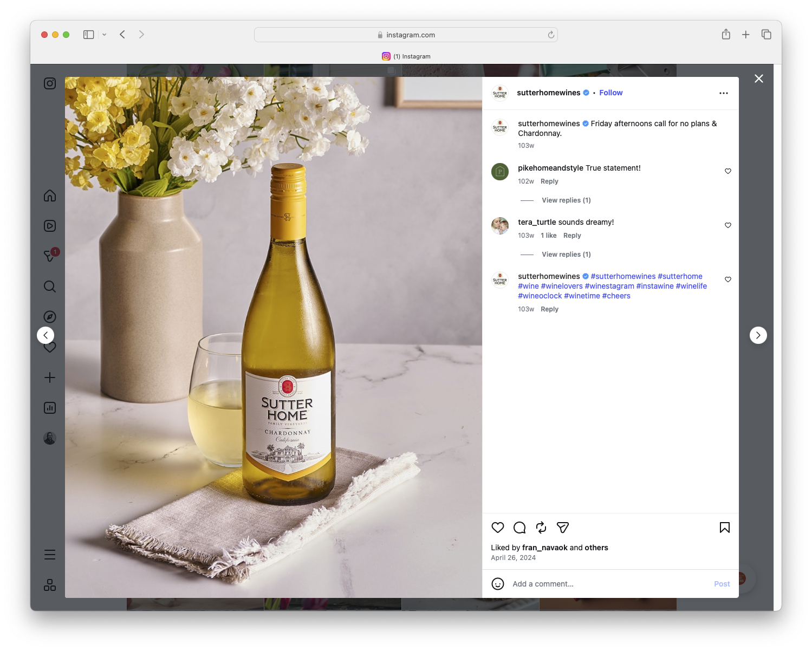View the 1 like on tera_turtle's comment
812x651 pixels.
pos(549,236)
